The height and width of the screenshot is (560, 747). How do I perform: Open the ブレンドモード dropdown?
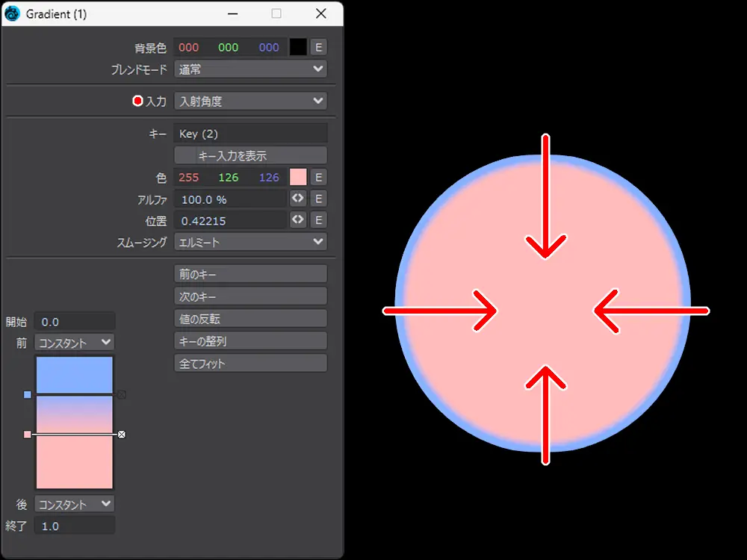[250, 69]
